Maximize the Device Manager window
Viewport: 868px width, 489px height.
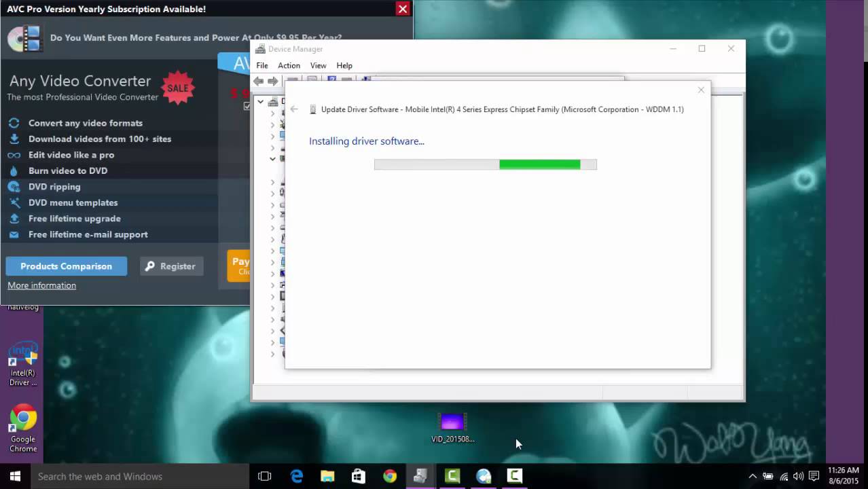tap(702, 49)
